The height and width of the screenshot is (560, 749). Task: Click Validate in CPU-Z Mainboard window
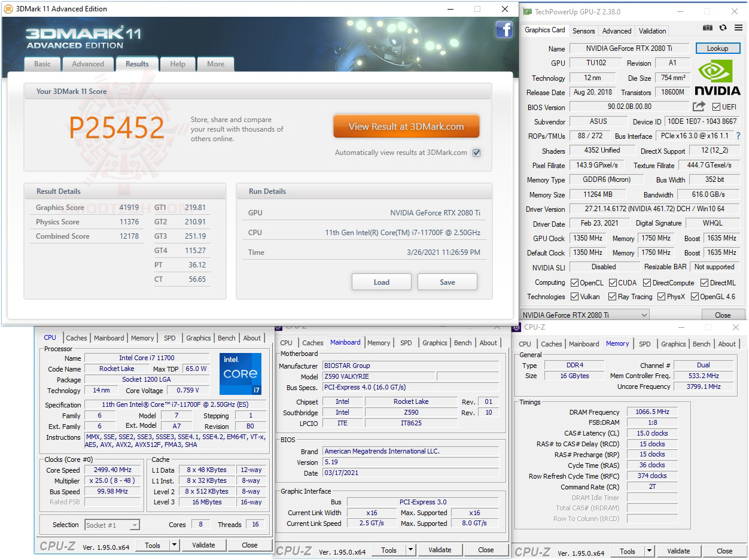click(x=440, y=550)
